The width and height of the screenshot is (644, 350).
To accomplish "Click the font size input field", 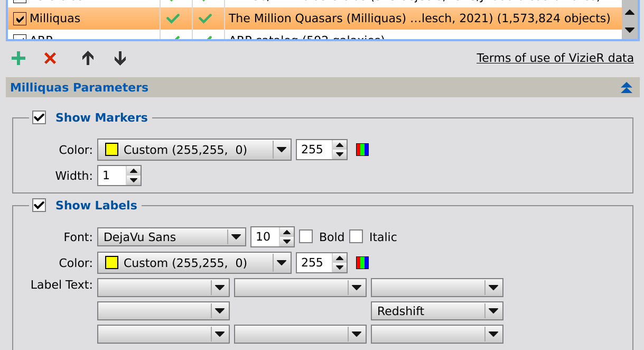I will pyautogui.click(x=266, y=237).
